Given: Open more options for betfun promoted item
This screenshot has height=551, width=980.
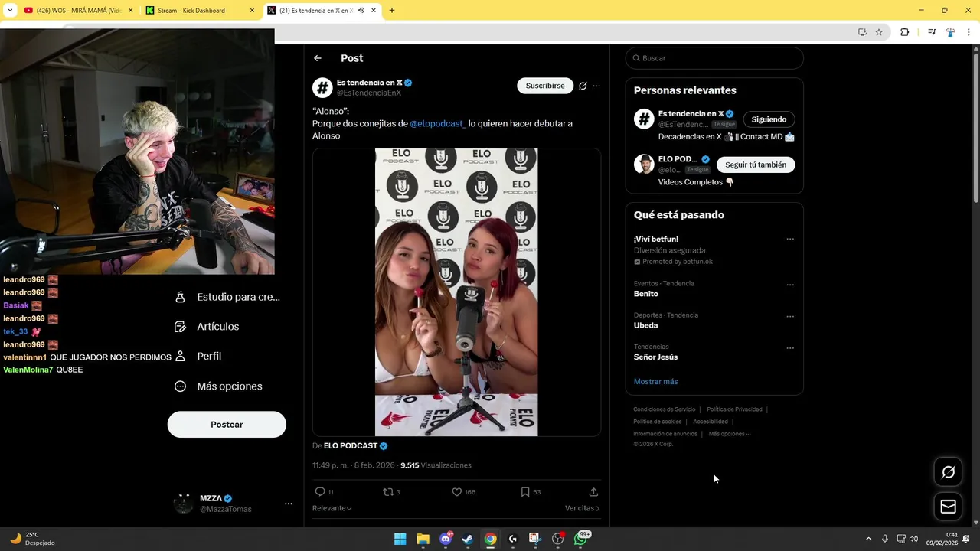Looking at the screenshot, I should coord(790,240).
